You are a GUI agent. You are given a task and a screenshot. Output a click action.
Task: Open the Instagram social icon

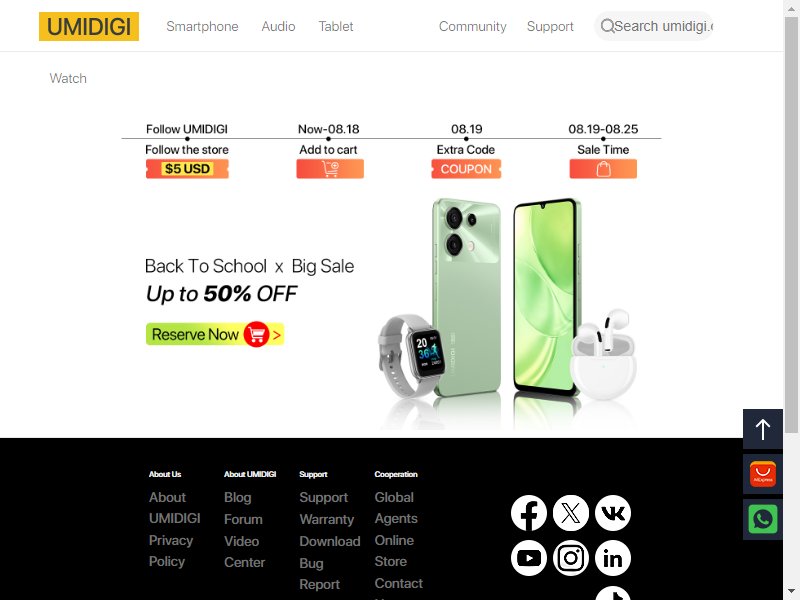pos(571,558)
